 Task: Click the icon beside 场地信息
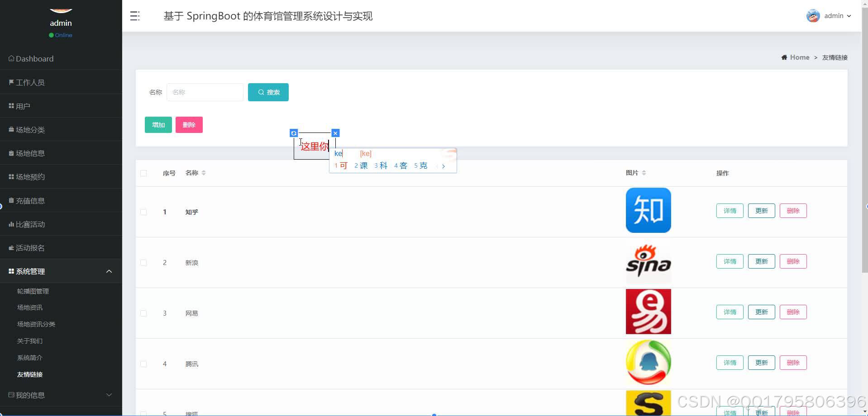pyautogui.click(x=11, y=153)
